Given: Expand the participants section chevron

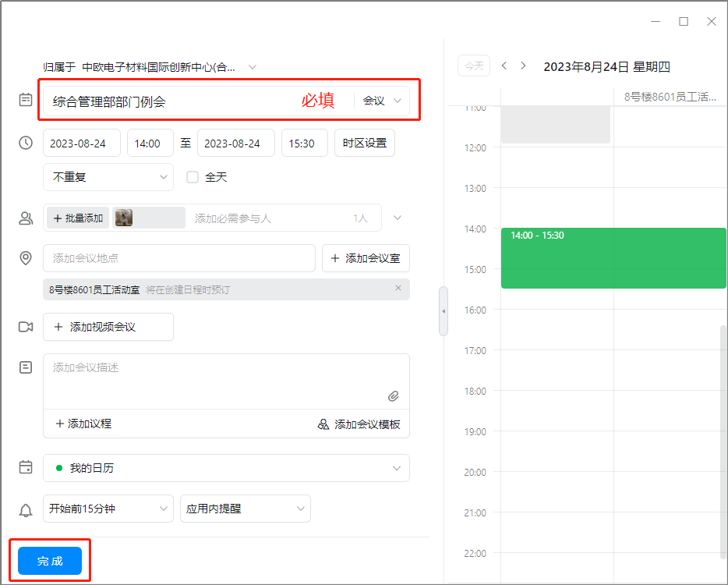Looking at the screenshot, I should tap(398, 218).
